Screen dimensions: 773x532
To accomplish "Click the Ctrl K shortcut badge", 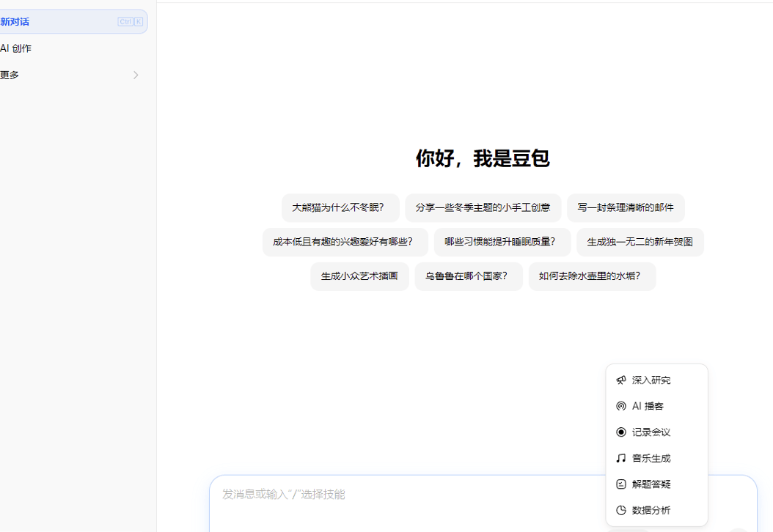I will (x=130, y=22).
